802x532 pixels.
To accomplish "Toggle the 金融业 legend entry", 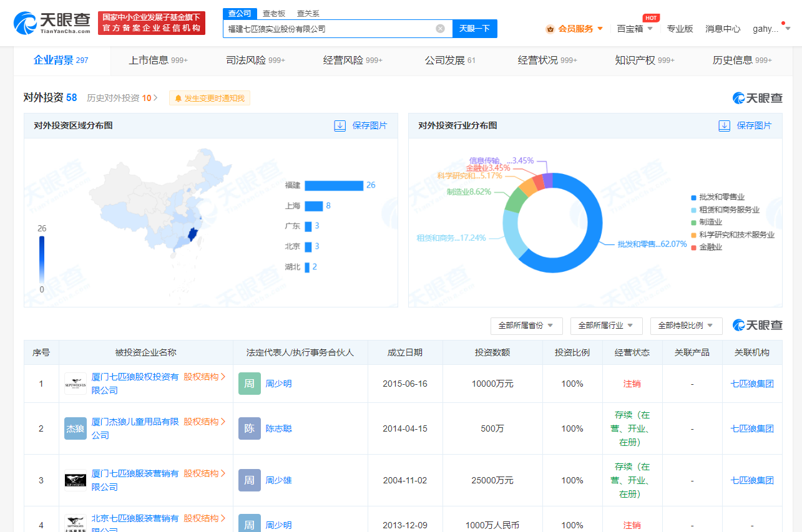I will pos(707,247).
